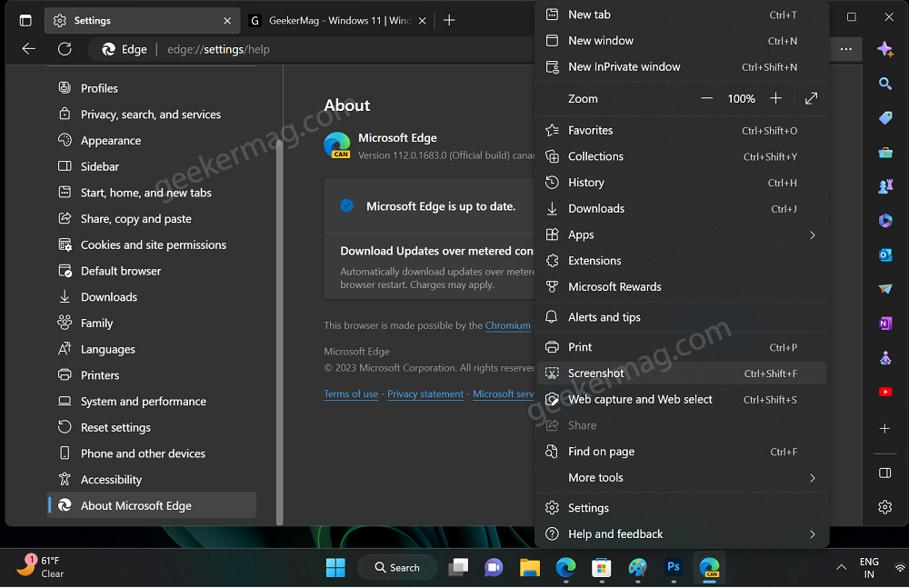
Task: Open Photoshop from the taskbar
Action: (673, 568)
